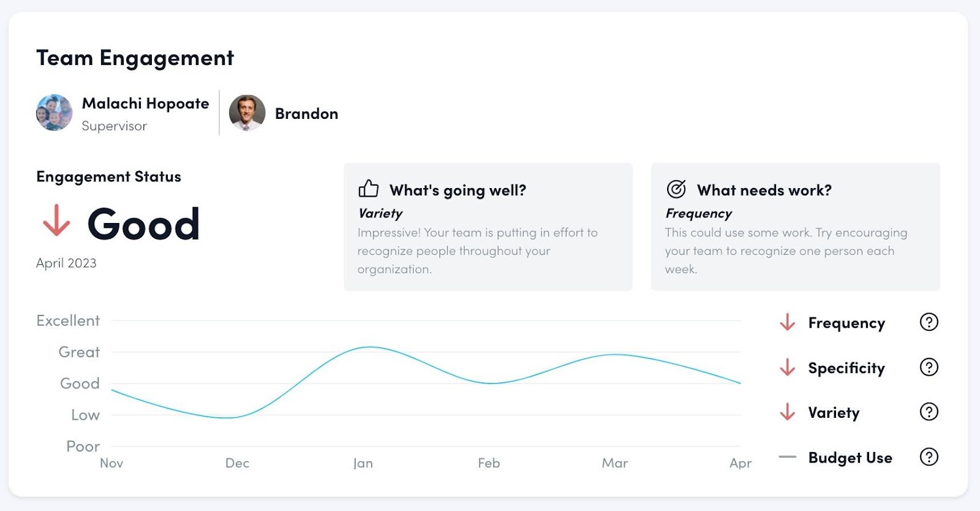This screenshot has width=980, height=511.
Task: Click the dash indicator beside Budget Use
Action: pyautogui.click(x=788, y=457)
